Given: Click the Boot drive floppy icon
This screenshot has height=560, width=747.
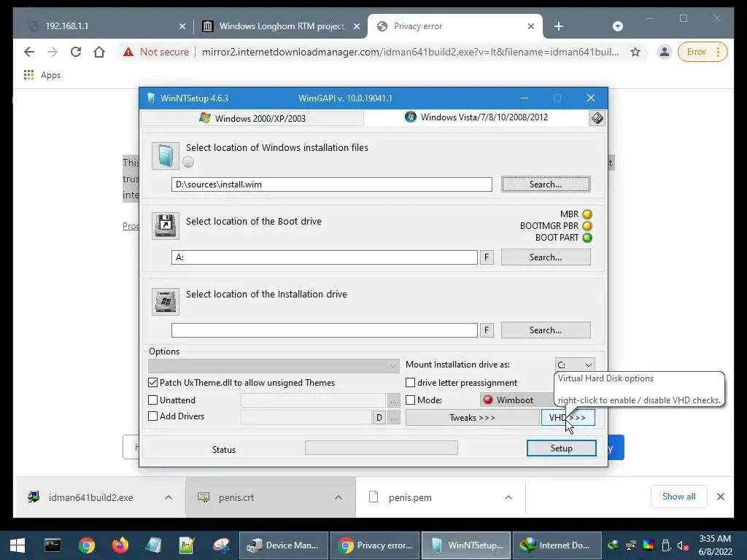Looking at the screenshot, I should (x=166, y=225).
